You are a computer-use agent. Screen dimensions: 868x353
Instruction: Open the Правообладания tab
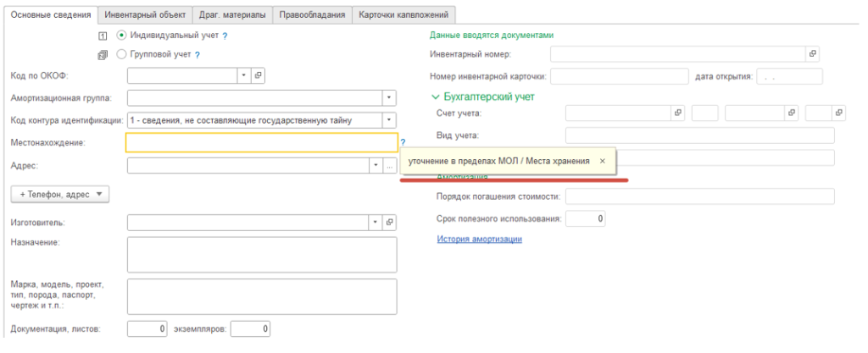312,15
